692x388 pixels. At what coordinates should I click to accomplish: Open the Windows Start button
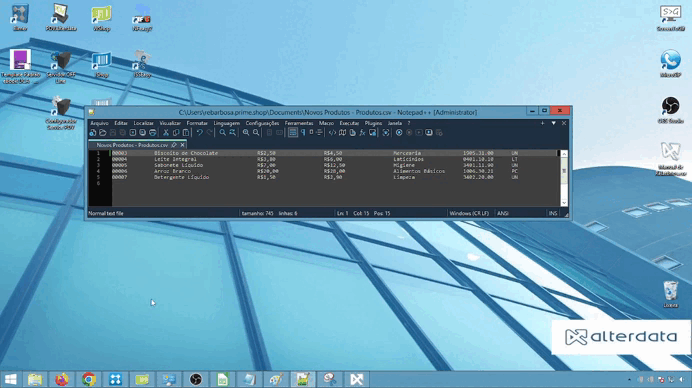coord(11,379)
